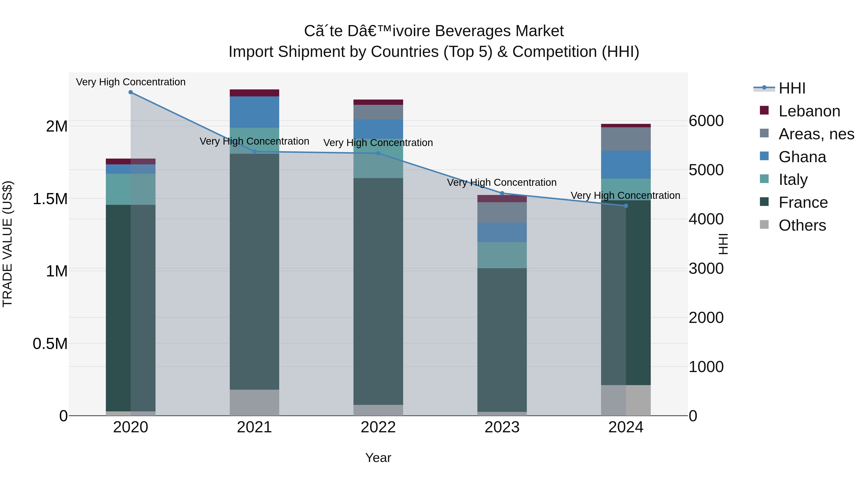The width and height of the screenshot is (868, 488).
Task: Click the 1000 HHI axis tick label
Action: click(706, 367)
